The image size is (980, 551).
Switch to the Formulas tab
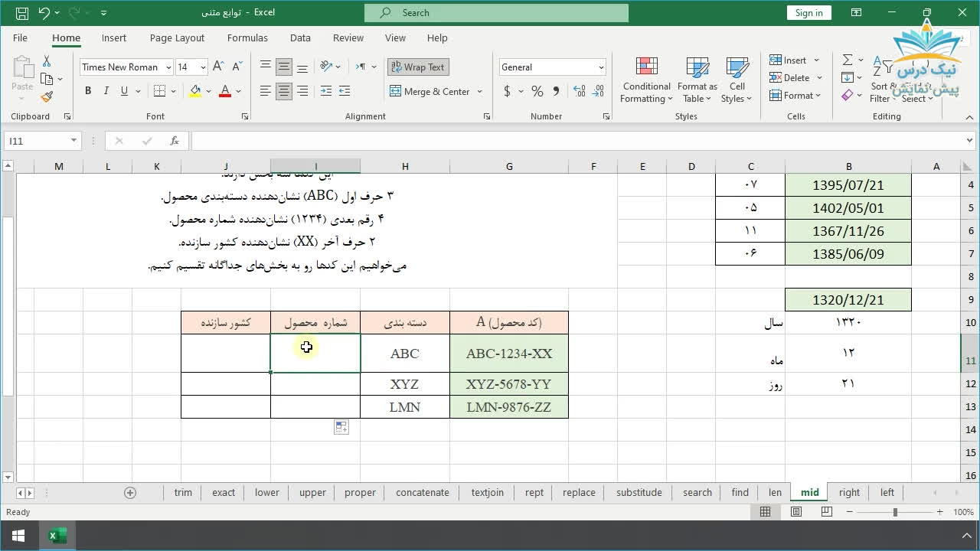pyautogui.click(x=247, y=37)
